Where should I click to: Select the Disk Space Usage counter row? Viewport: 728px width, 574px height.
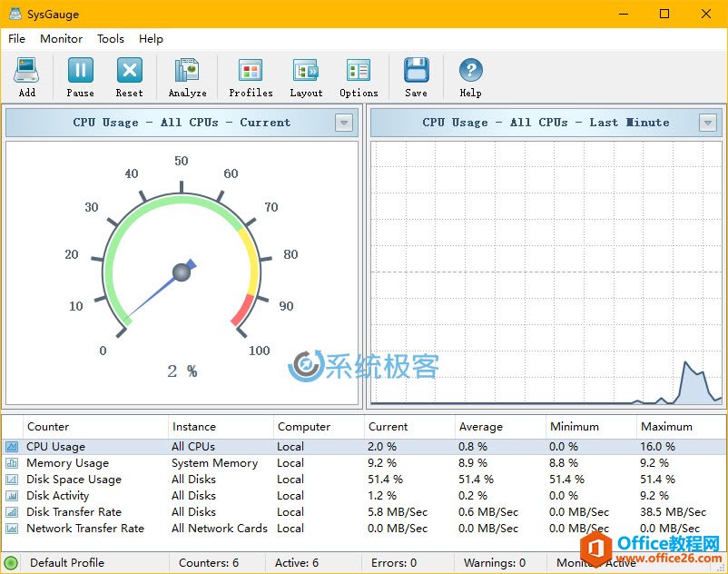tap(74, 480)
